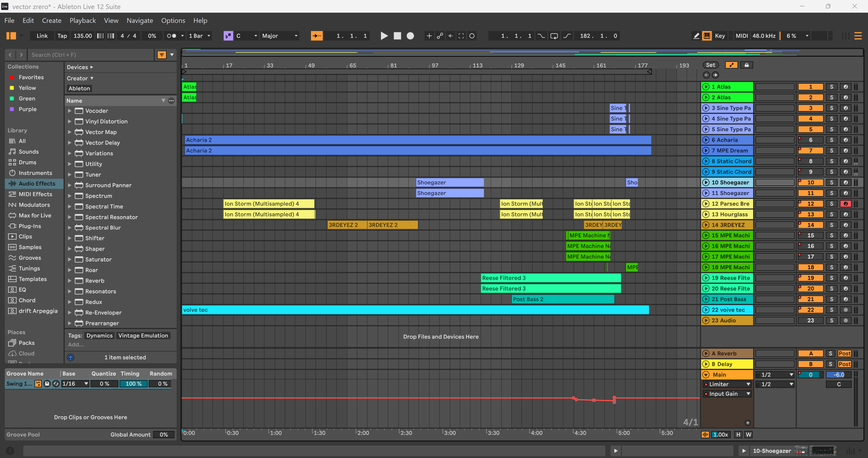The height and width of the screenshot is (458, 868).
Task: Solo the B Delay return track
Action: [x=830, y=364]
